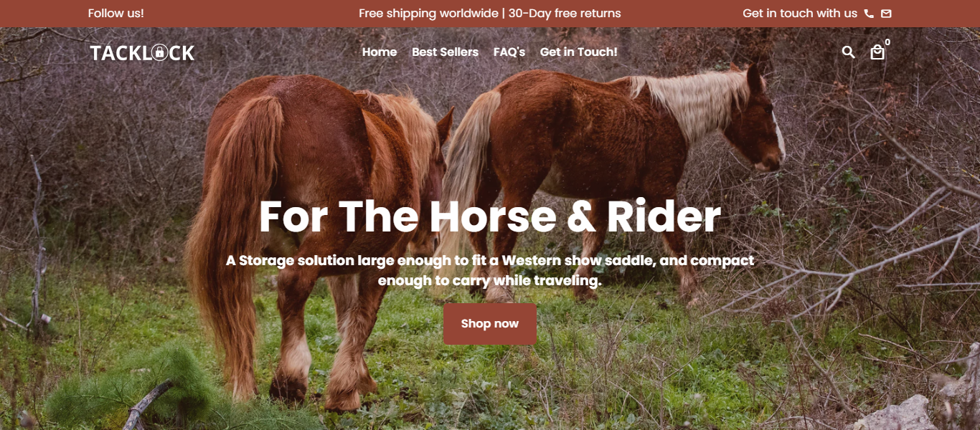Image resolution: width=980 pixels, height=430 pixels.
Task: Click the Shop now button
Action: pyautogui.click(x=489, y=324)
